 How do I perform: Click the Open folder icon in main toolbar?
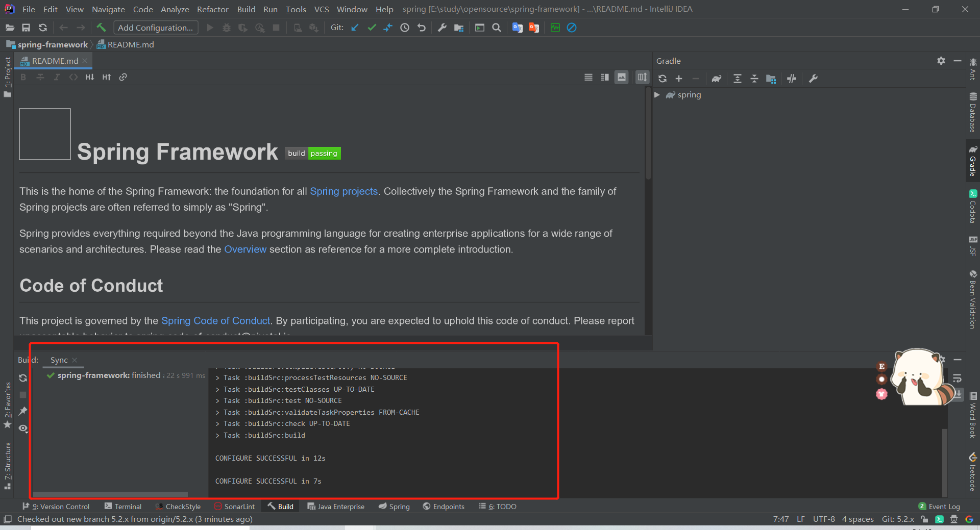pyautogui.click(x=10, y=28)
